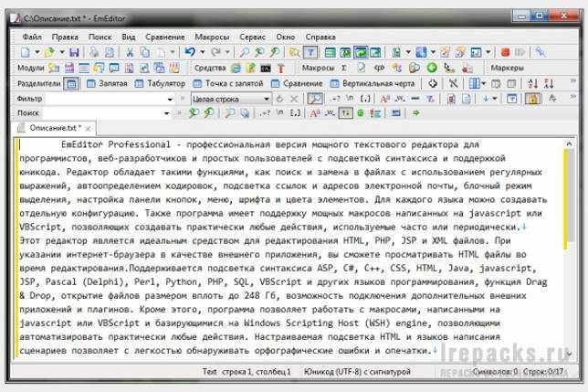The height and width of the screenshot is (392, 588).
Task: Expand the Разделители toolbar overflow chevron
Action: click(572, 81)
